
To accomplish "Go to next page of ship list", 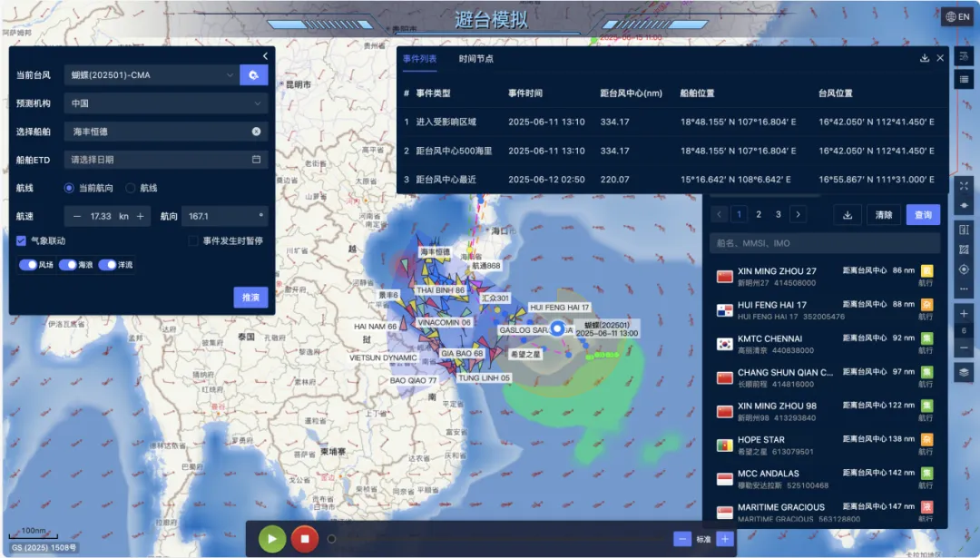I will click(799, 214).
